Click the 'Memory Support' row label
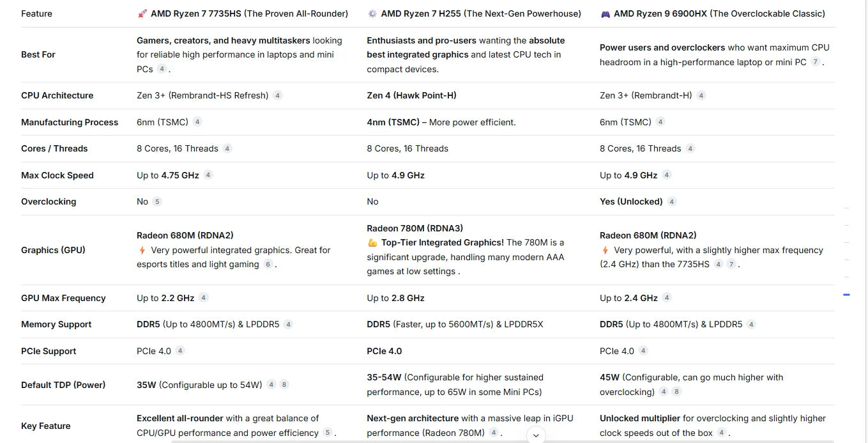Screen dimensions: 868x443 (56, 324)
